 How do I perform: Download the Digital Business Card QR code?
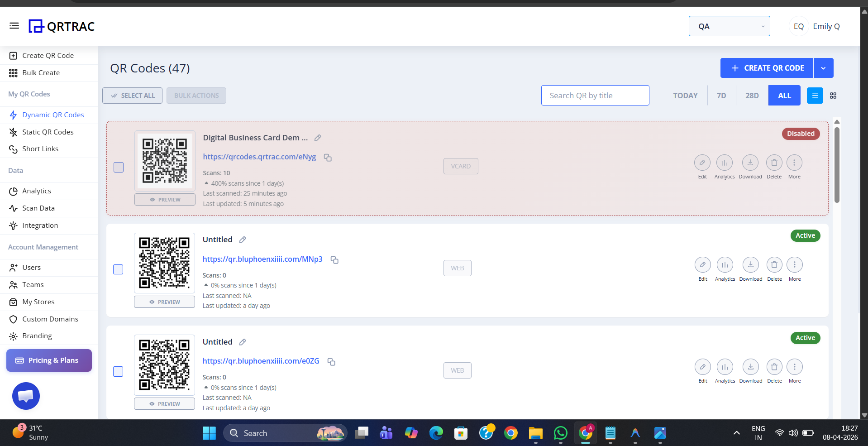(x=750, y=163)
